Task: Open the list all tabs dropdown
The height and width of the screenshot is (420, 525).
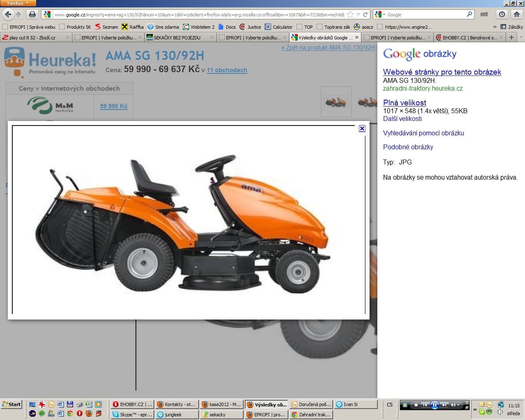Action: click(x=521, y=37)
